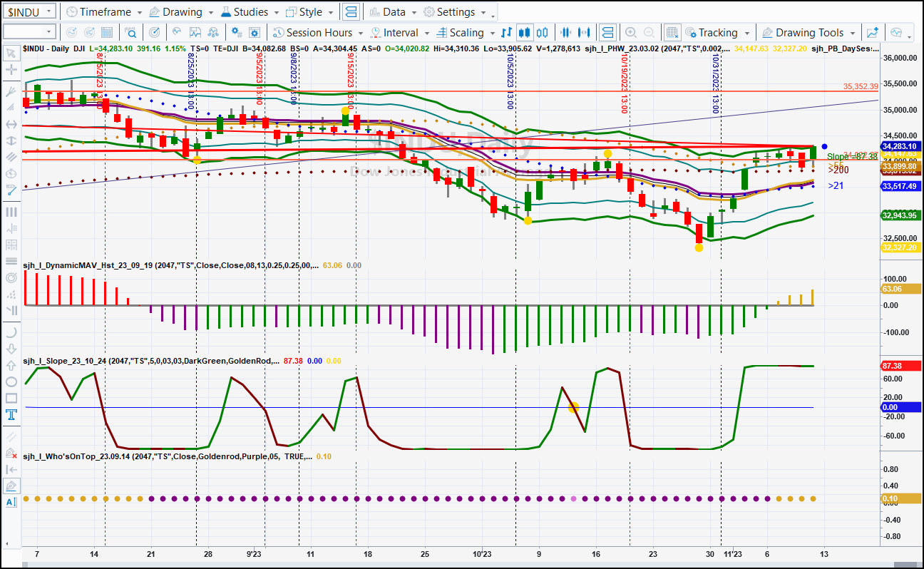Viewport: 924px width, 569px height.
Task: Switch to OHLC bar chart style
Action: coord(506,33)
